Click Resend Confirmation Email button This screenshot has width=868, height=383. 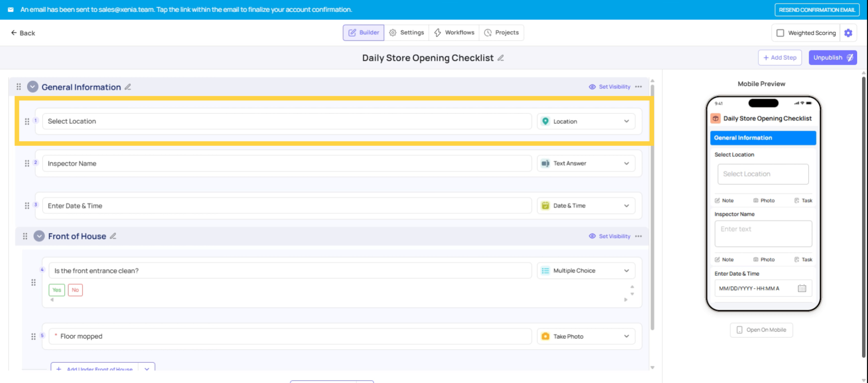click(x=817, y=9)
